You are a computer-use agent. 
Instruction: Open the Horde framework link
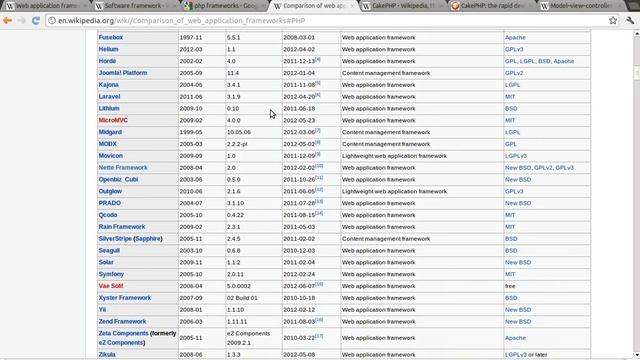(107, 61)
